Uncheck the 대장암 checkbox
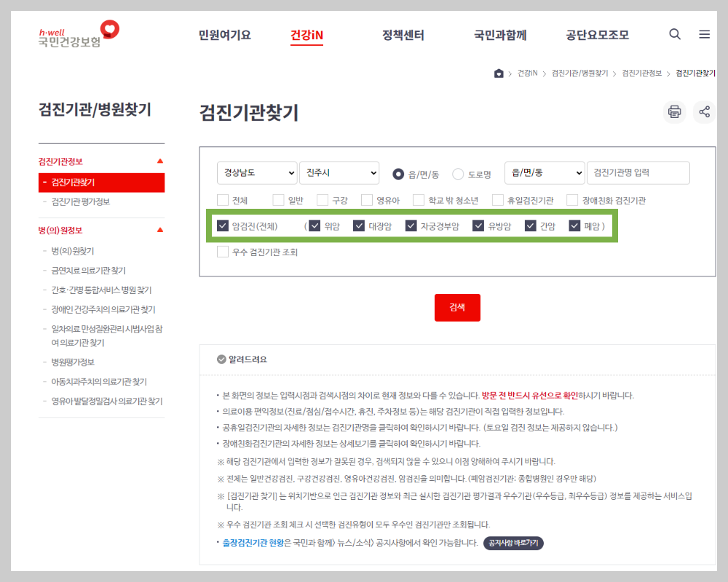Image resolution: width=728 pixels, height=582 pixels. [359, 226]
